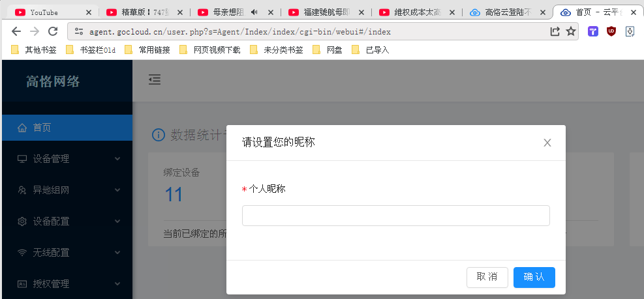This screenshot has height=299, width=644.
Task: Go forward with browser forward arrow
Action: [35, 31]
